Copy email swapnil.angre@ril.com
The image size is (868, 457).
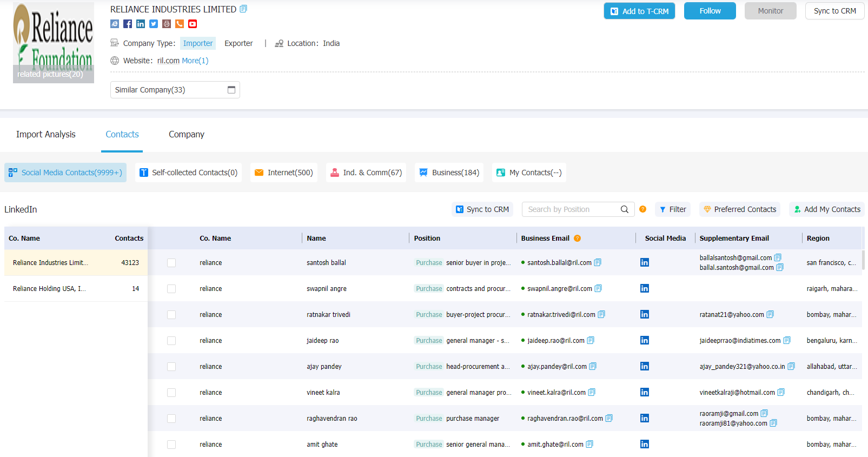[598, 288]
